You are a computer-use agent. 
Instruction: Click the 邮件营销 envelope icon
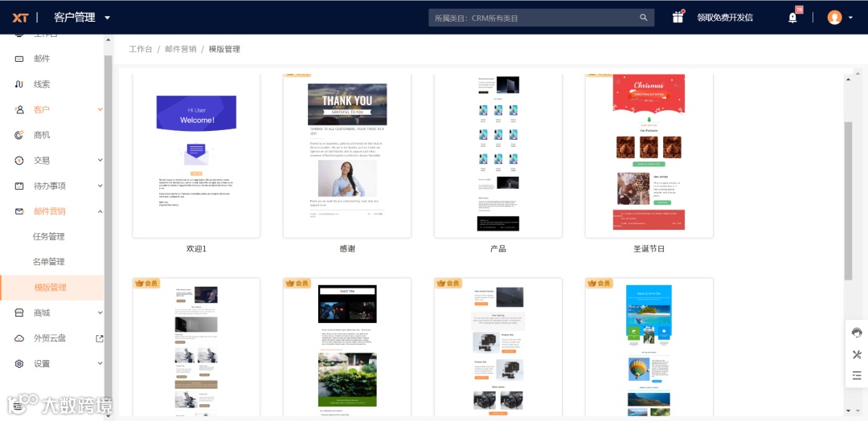tap(19, 211)
